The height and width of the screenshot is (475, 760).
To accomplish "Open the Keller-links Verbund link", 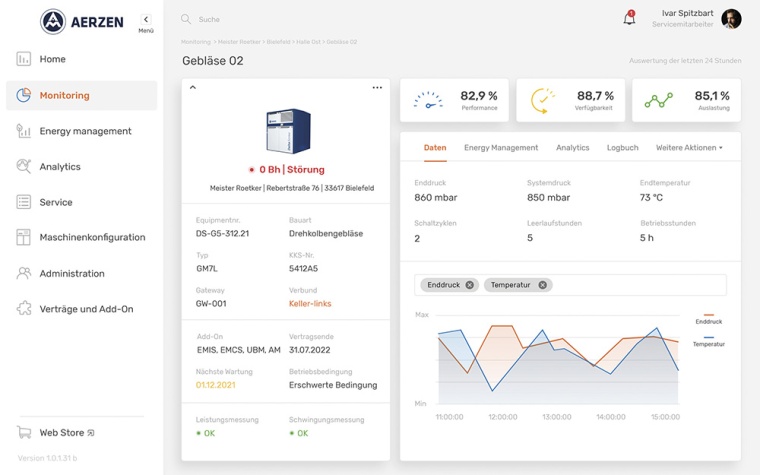I will pyautogui.click(x=310, y=304).
